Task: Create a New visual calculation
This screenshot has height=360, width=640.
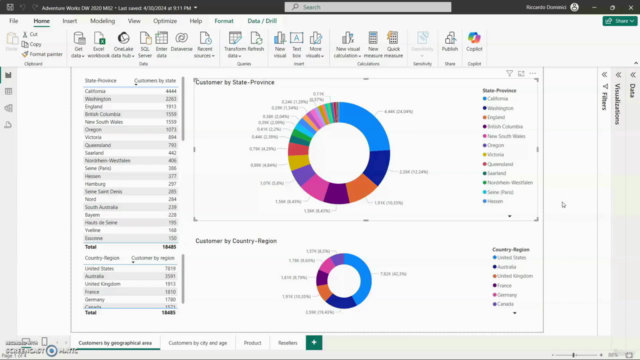Action: [347, 45]
